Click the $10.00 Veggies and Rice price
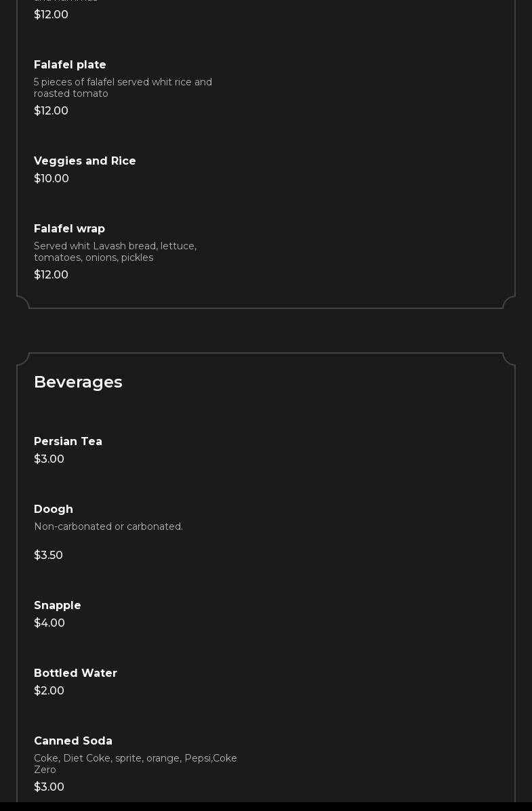 click(52, 179)
